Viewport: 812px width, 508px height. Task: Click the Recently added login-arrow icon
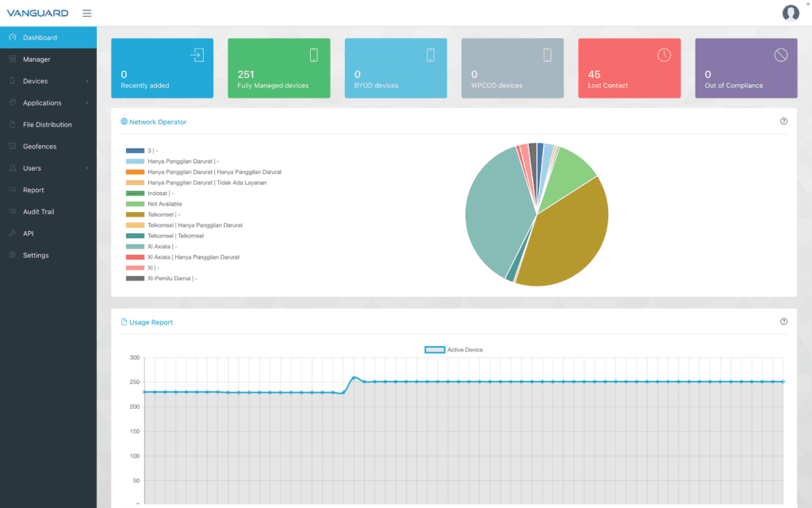[x=197, y=55]
